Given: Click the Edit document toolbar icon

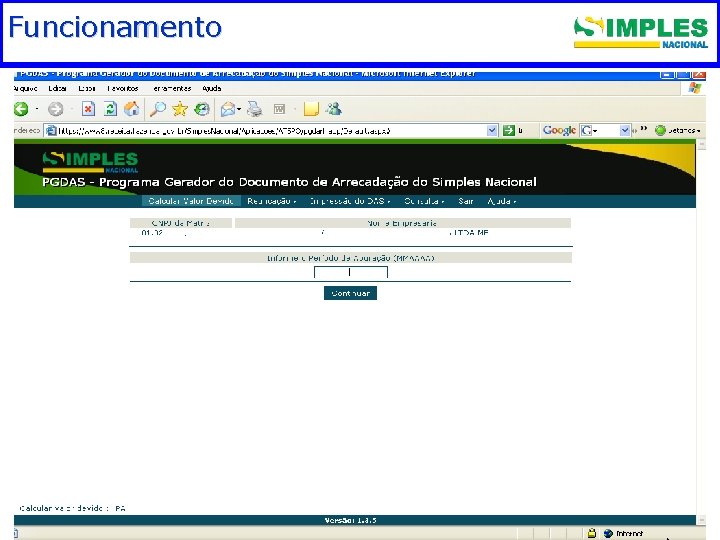Looking at the screenshot, I should click(279, 109).
